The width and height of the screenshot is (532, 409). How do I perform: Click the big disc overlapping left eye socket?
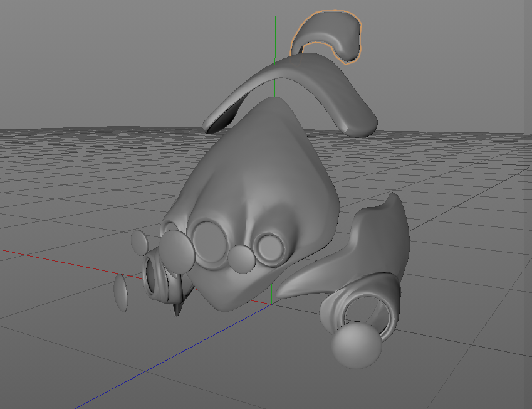[177, 252]
